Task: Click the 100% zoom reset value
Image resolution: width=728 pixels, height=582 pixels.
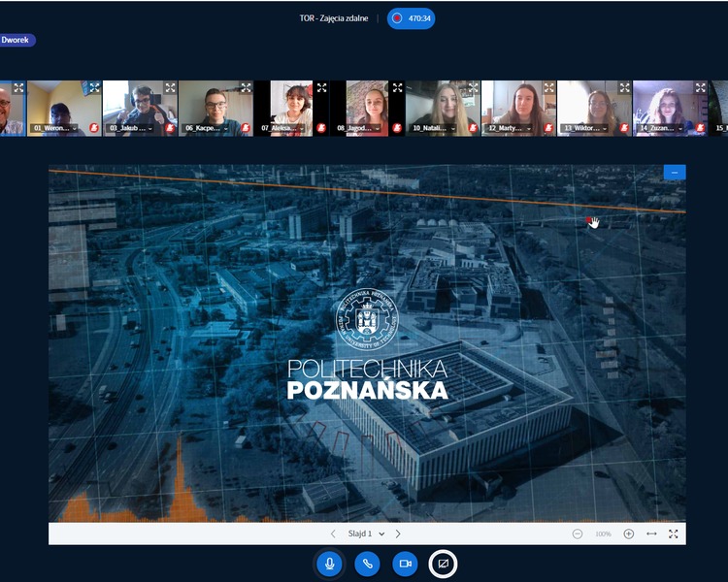Action: point(603,534)
